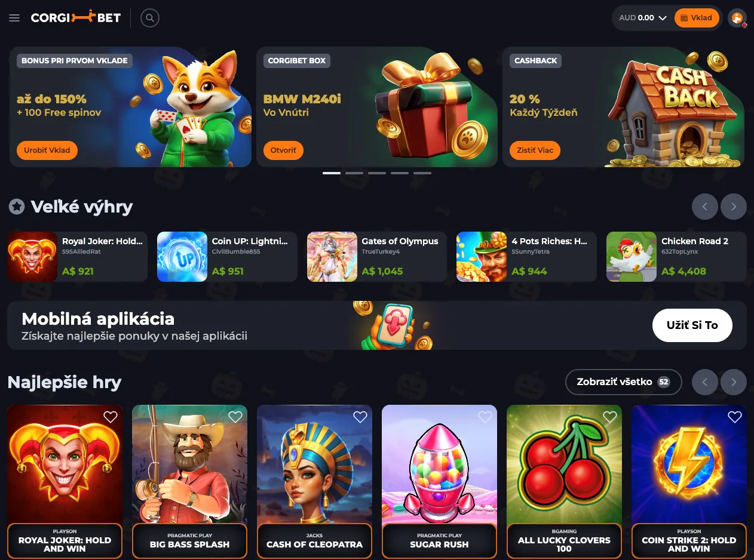The height and width of the screenshot is (560, 754).
Task: Open the user profile avatar icon
Action: (738, 18)
